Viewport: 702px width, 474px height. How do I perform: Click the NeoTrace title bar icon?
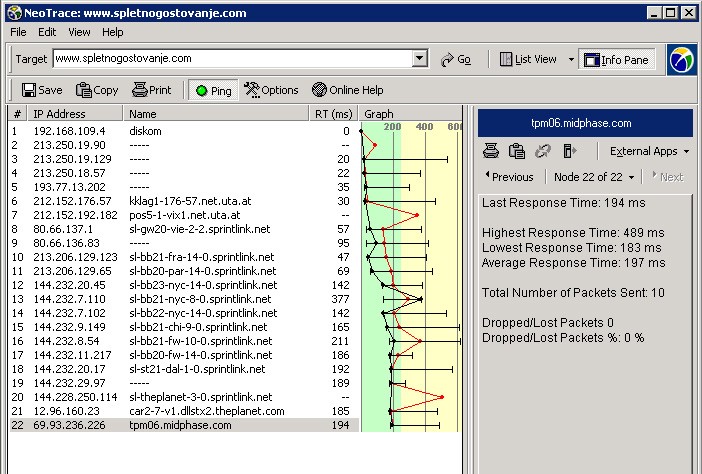[15, 13]
